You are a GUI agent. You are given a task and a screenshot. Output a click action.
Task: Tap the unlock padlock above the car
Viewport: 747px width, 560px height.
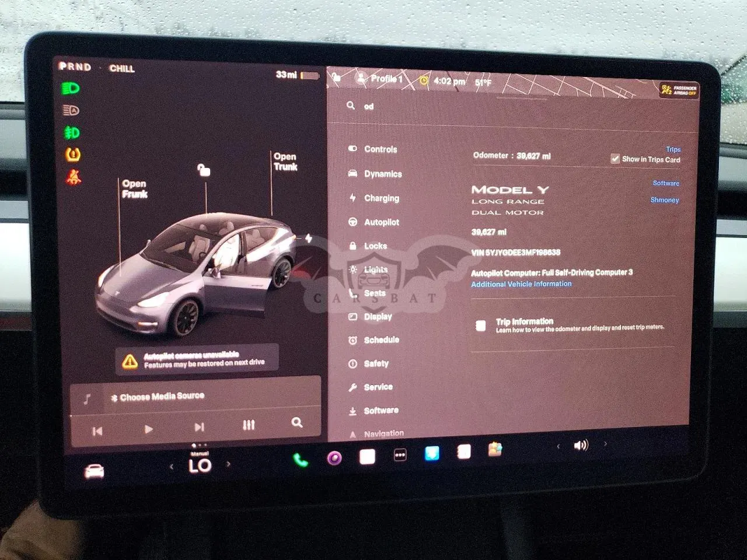tap(204, 170)
